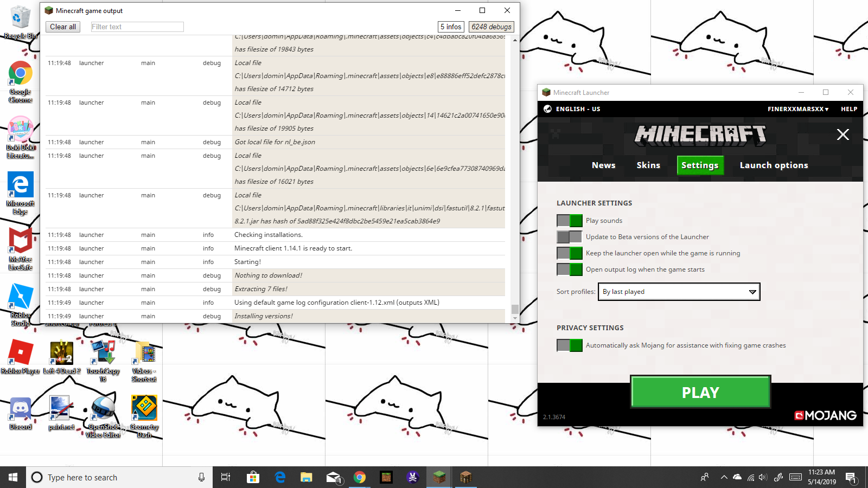Toggle Keep the launcher open while game runs
The height and width of the screenshot is (488, 868).
(570, 253)
